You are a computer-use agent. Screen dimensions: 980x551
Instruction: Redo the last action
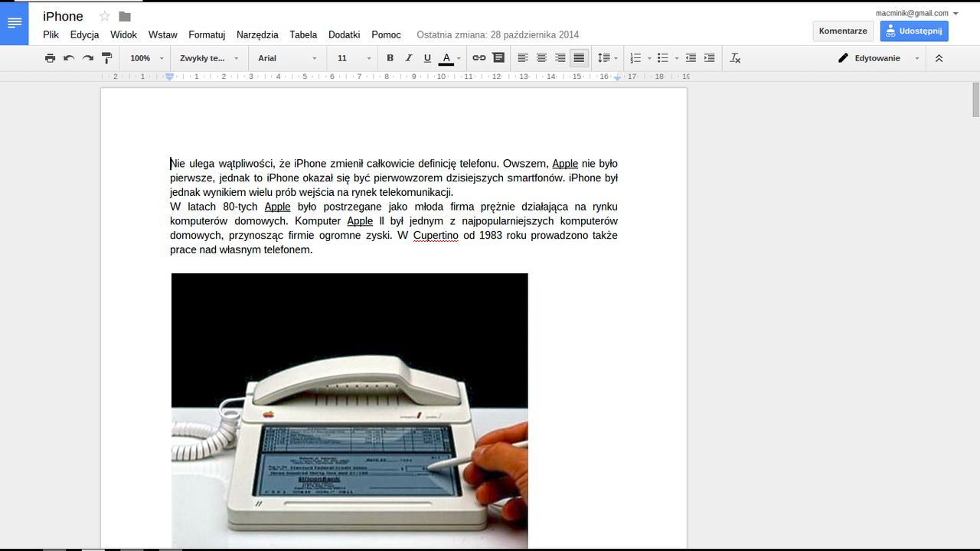(88, 58)
